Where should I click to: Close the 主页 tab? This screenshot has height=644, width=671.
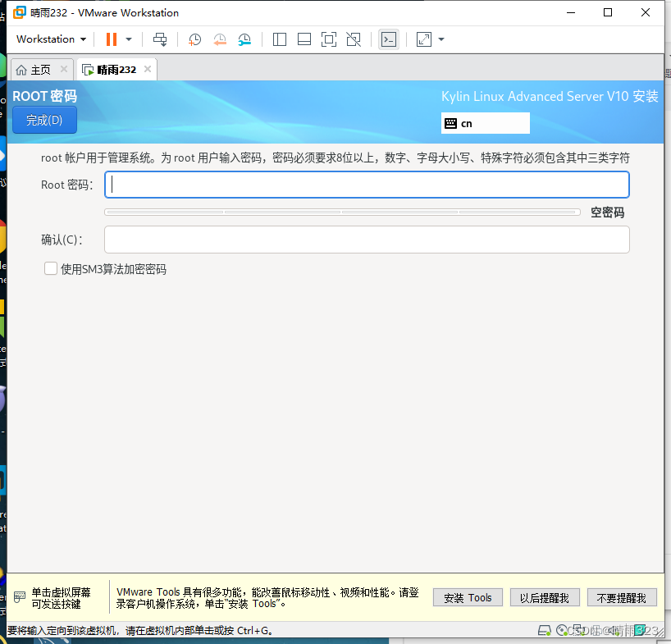64,69
